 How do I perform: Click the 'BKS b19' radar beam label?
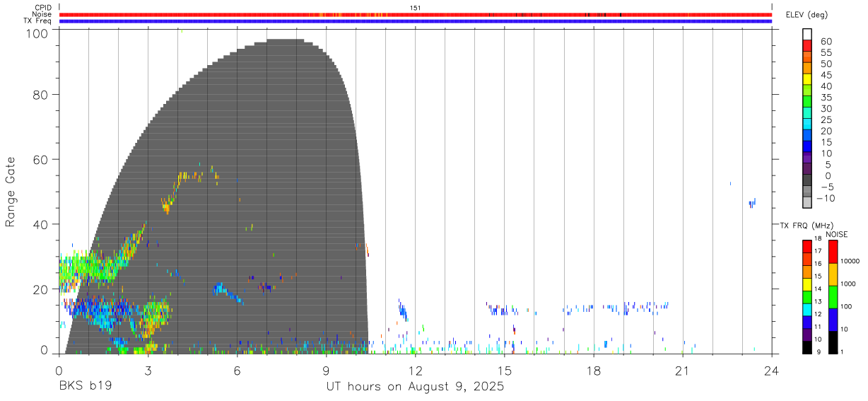[x=85, y=387]
